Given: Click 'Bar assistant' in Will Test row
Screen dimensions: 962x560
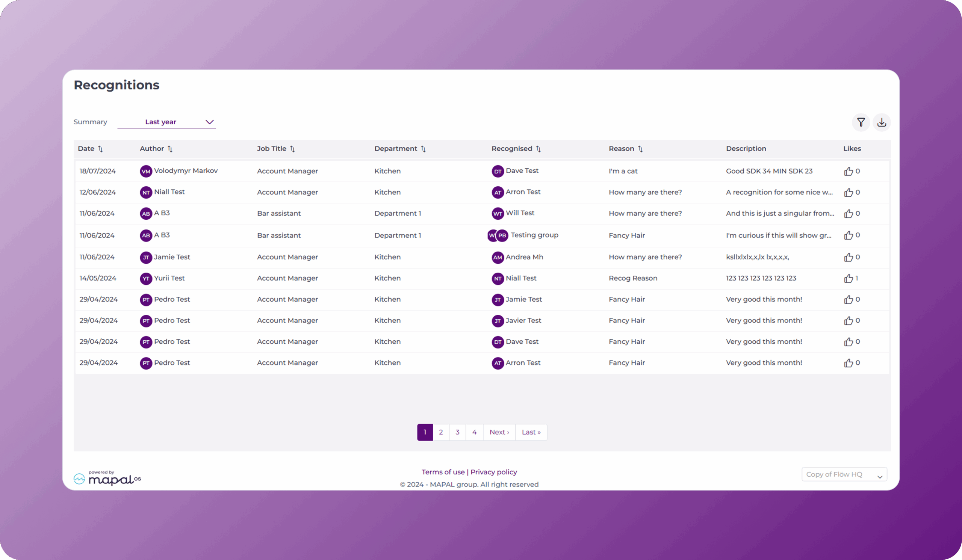Looking at the screenshot, I should [x=279, y=213].
